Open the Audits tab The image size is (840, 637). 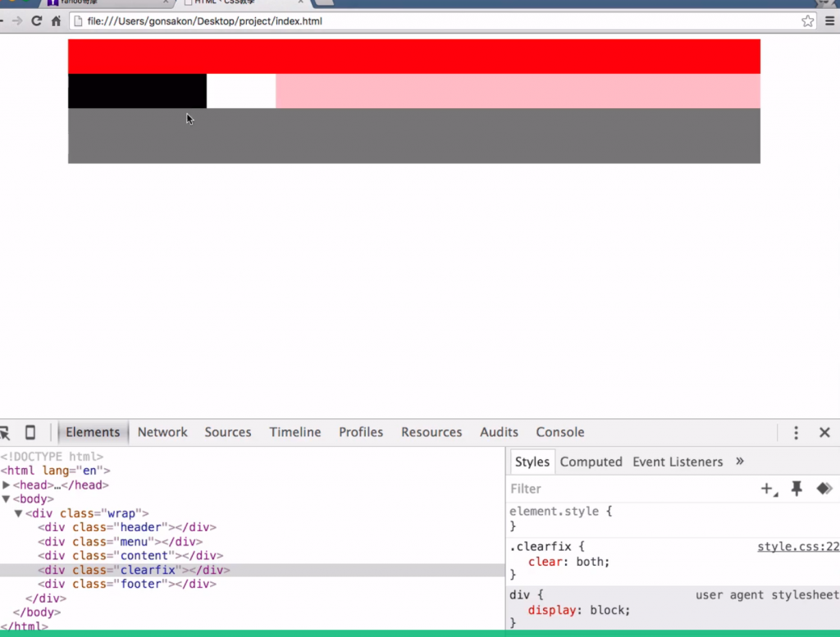pos(499,432)
